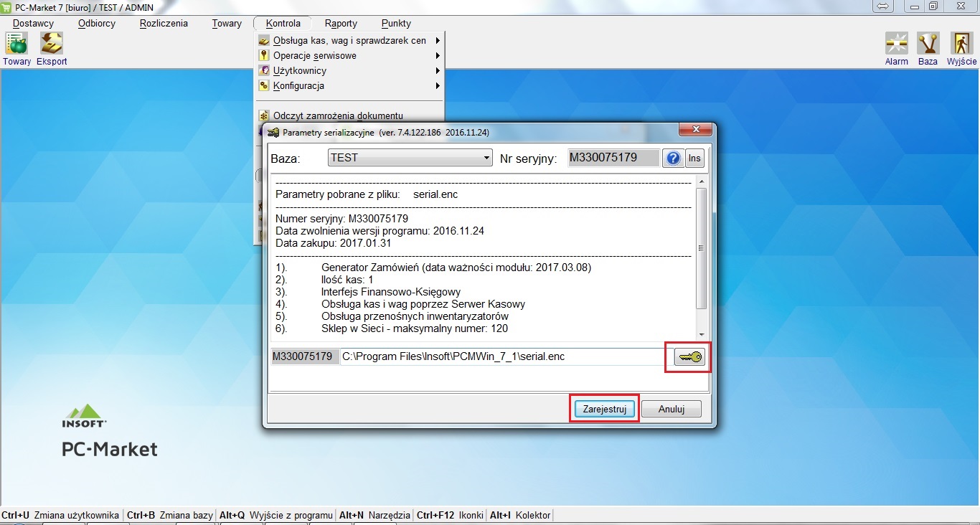The height and width of the screenshot is (525, 980).
Task: Click the Ins button beside the serial number
Action: click(694, 159)
